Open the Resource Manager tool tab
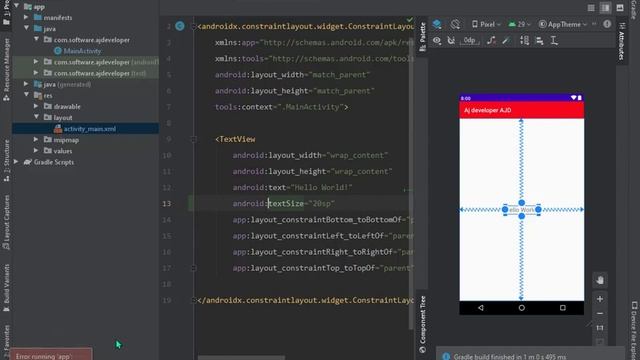The height and width of the screenshot is (360, 640). (x=6, y=69)
